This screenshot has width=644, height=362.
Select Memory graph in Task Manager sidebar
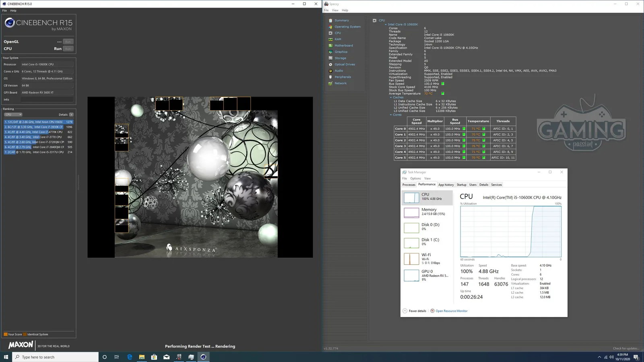point(427,212)
